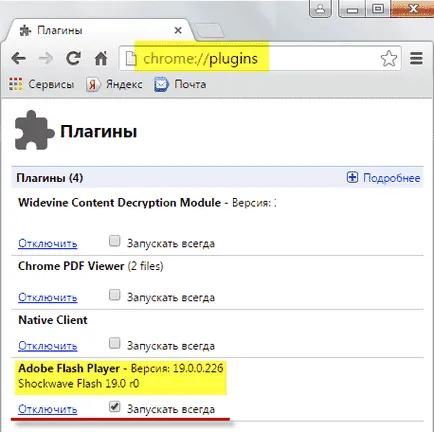Viewport: 434px width, 432px height.
Task: Go back using the back arrow
Action: 18,59
